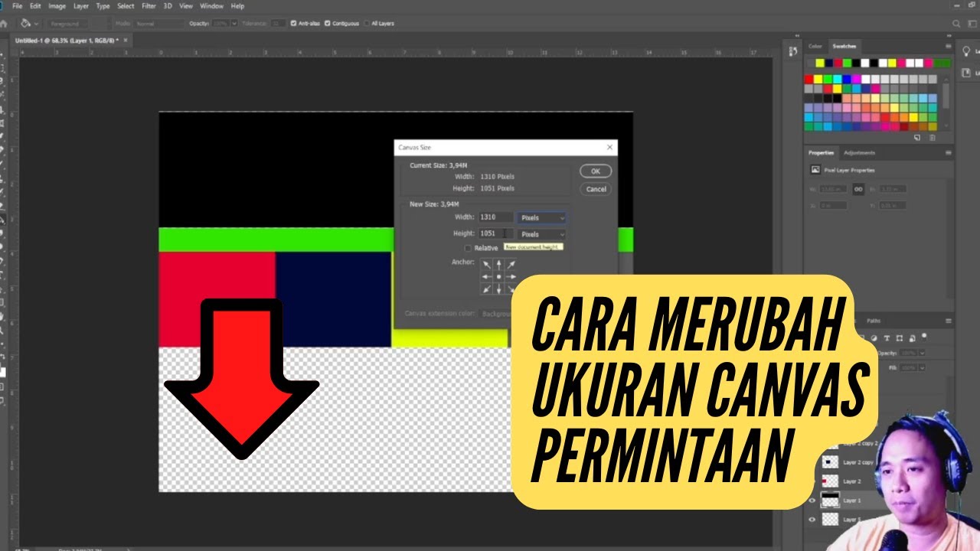Close the Canvas Size dialog with X
Viewport: 980px width, 551px height.
(609, 147)
